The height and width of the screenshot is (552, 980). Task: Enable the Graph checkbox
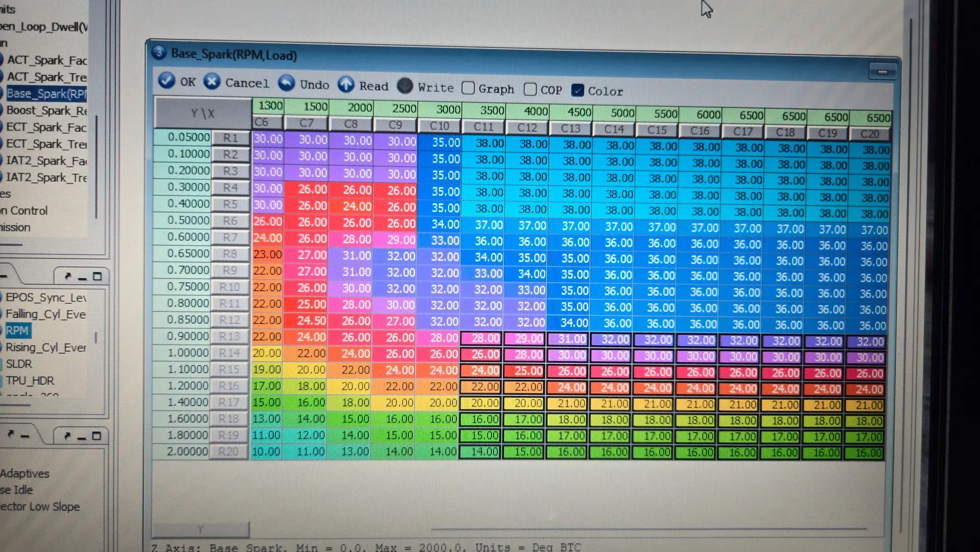click(468, 88)
